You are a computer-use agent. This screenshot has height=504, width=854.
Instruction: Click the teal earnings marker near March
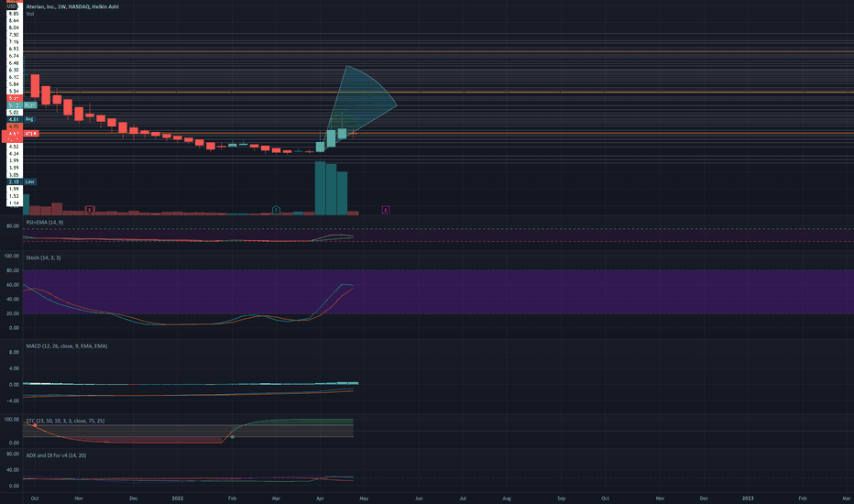pyautogui.click(x=276, y=210)
